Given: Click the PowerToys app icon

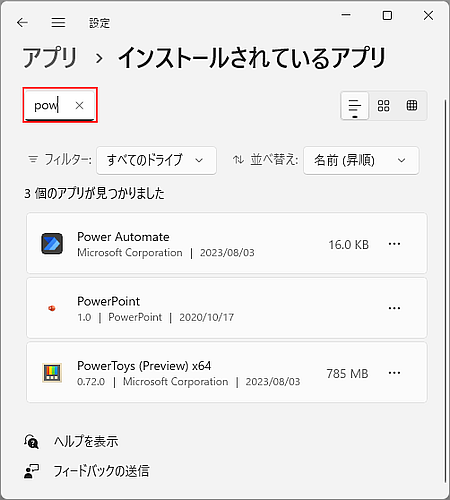Looking at the screenshot, I should 52,373.
